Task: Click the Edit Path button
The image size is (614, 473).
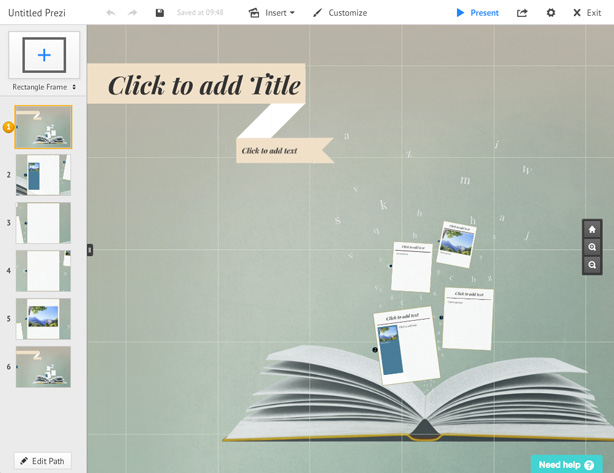Action: (42, 461)
